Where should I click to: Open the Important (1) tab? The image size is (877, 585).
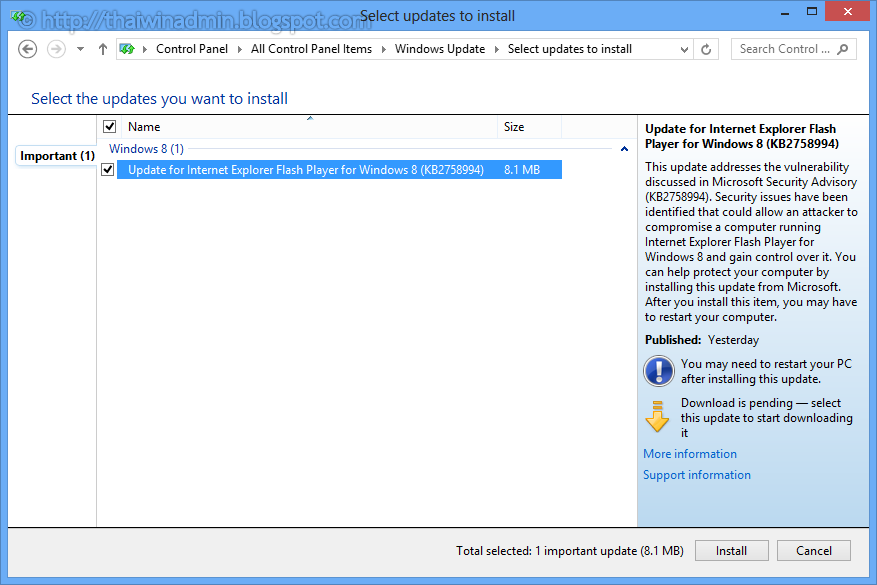57,156
